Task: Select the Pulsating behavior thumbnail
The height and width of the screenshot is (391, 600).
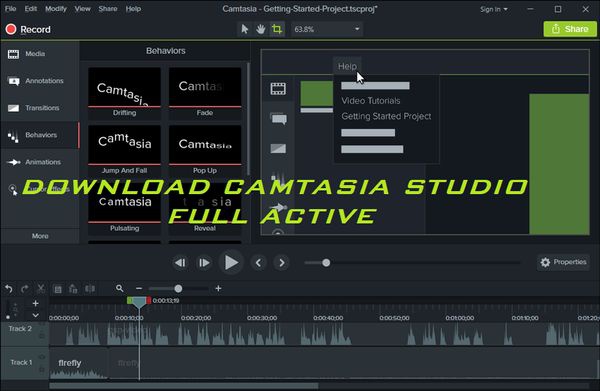Action: tap(124, 209)
